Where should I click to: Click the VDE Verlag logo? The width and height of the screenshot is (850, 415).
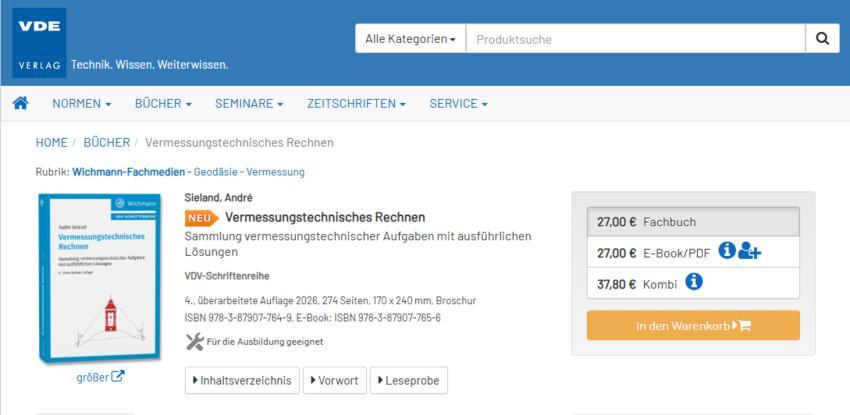tap(39, 43)
